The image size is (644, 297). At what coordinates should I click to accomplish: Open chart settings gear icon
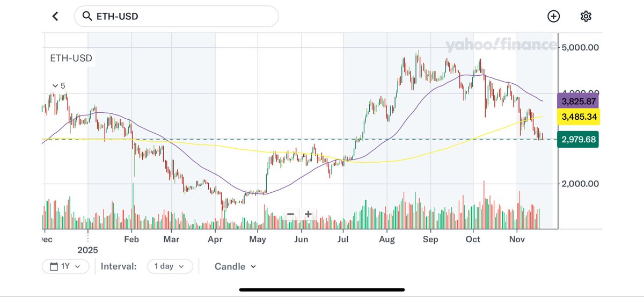click(586, 17)
